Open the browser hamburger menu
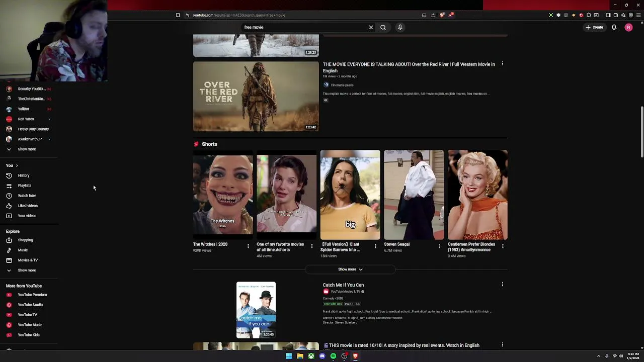 click(x=639, y=15)
